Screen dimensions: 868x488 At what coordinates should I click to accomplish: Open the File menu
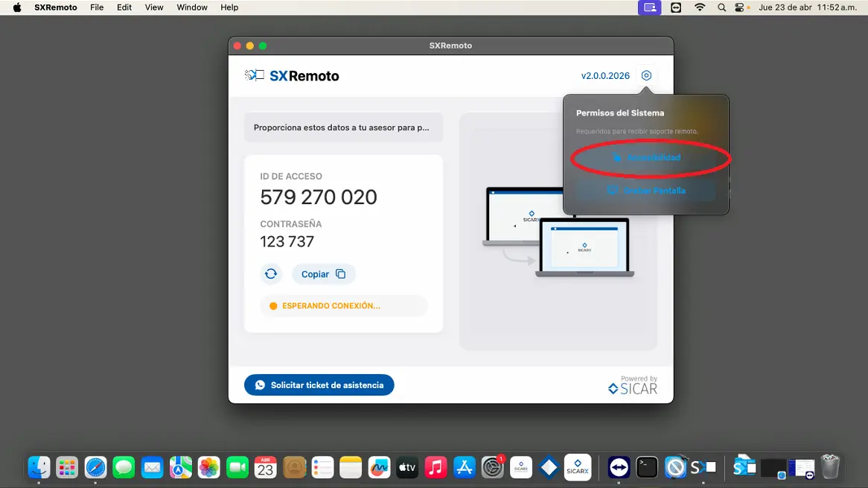tap(97, 7)
